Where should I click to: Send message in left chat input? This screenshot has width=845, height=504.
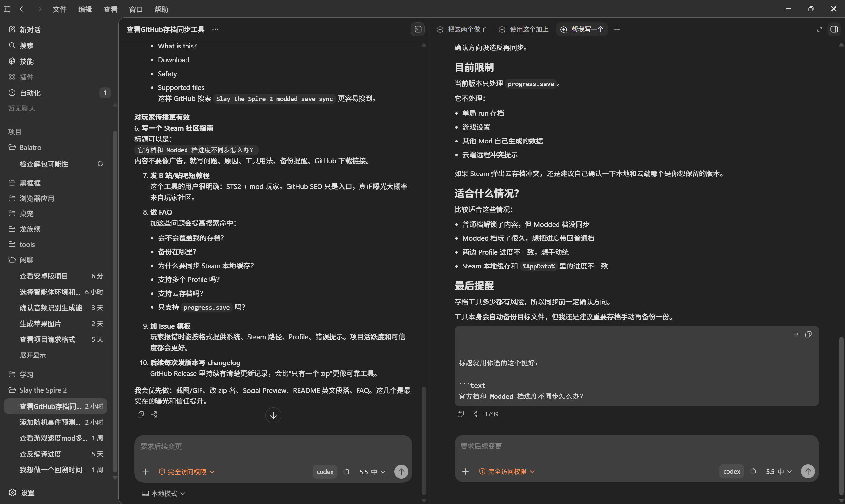tap(401, 472)
